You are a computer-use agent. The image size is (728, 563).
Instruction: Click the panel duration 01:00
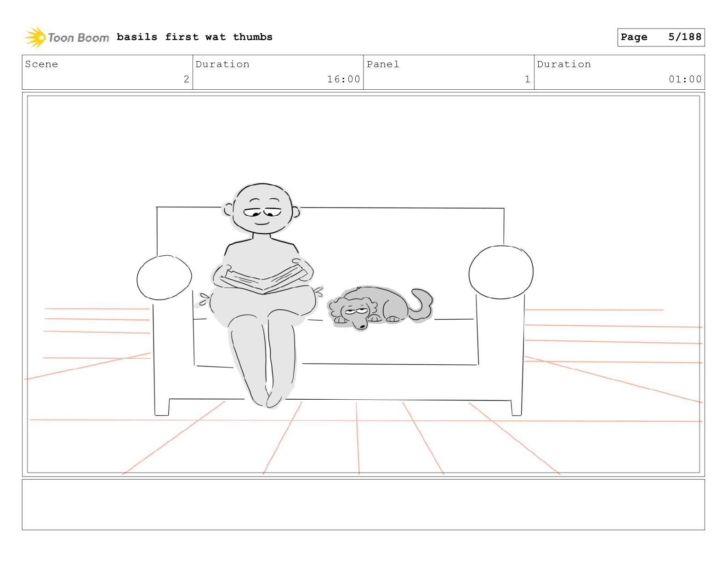click(685, 79)
